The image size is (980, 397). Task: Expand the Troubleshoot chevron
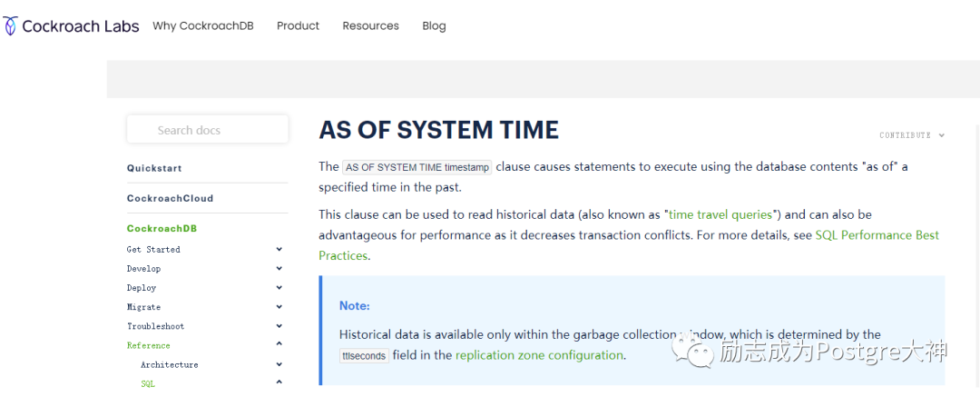279,326
